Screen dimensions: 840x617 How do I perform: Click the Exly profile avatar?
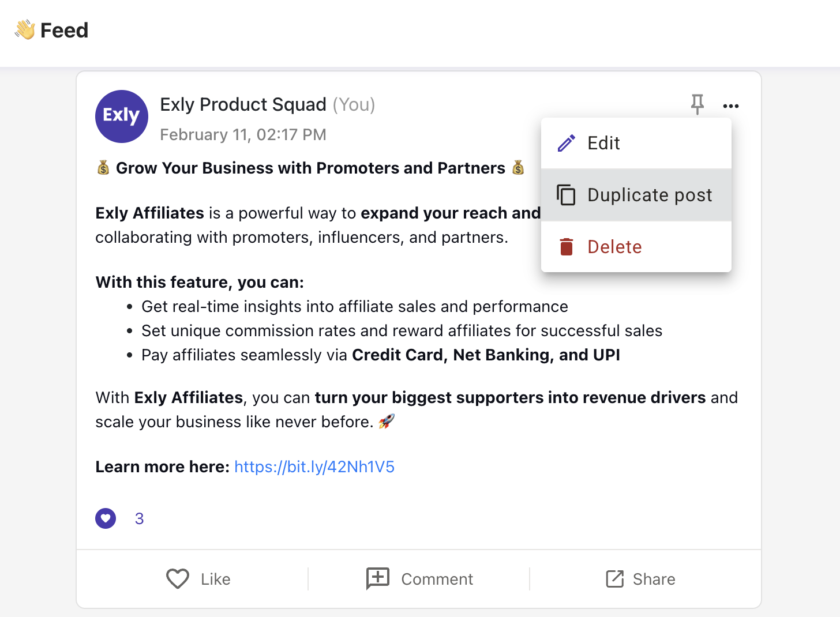coord(122,116)
